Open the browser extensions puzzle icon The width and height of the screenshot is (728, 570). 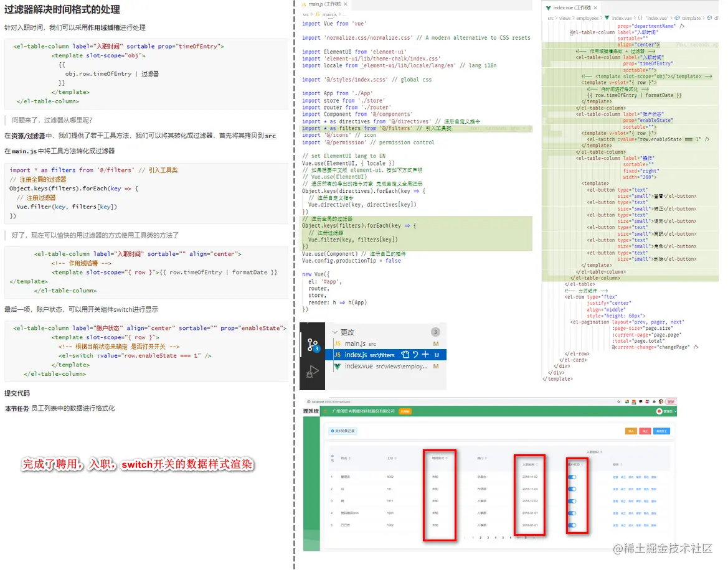tap(654, 401)
